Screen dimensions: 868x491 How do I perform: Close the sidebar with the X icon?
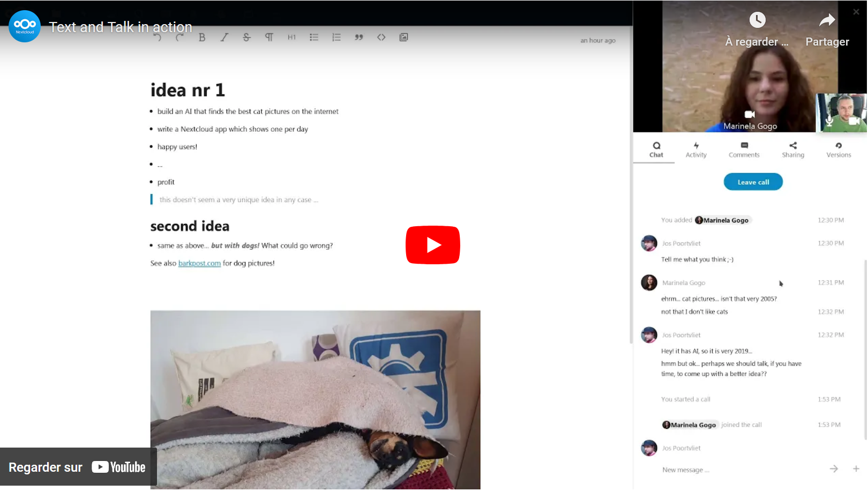pyautogui.click(x=856, y=11)
